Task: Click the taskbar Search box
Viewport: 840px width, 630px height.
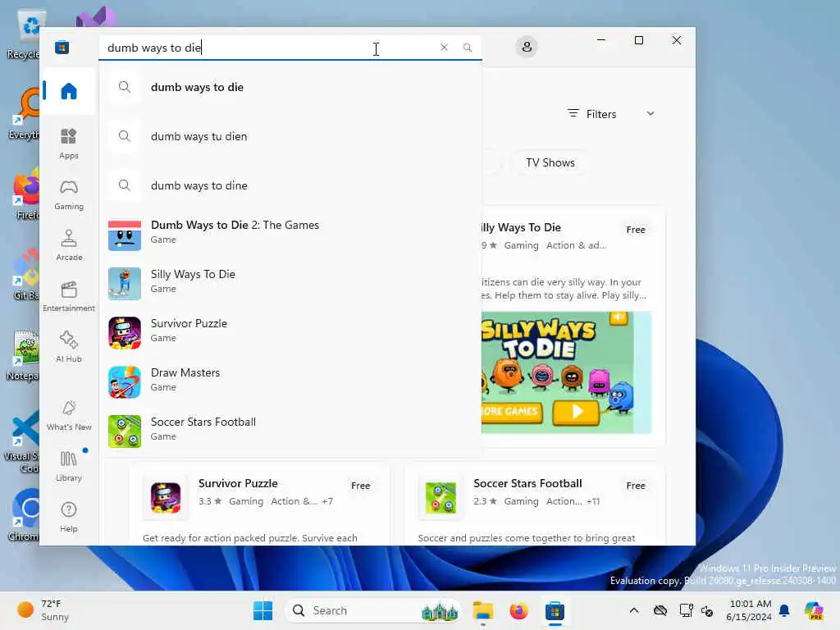Action: (373, 610)
